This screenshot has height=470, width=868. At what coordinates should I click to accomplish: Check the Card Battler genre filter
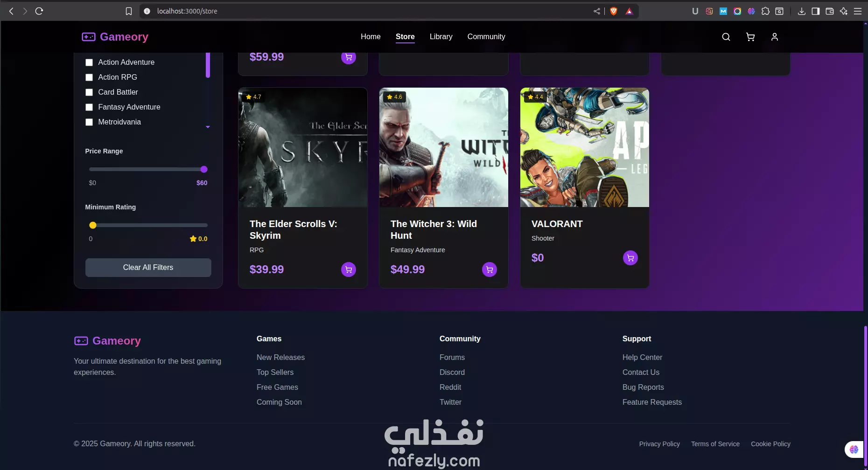point(89,92)
